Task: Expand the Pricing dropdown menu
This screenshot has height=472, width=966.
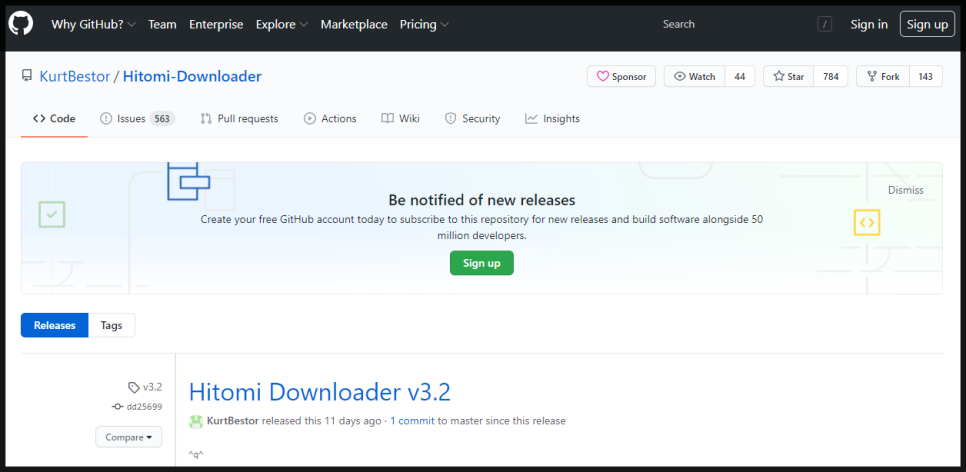Action: [424, 25]
